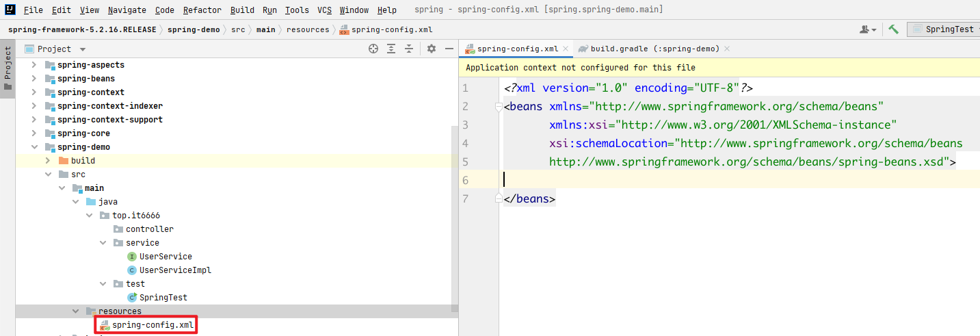
Task: Click the Select Opened File target icon
Action: click(x=373, y=49)
